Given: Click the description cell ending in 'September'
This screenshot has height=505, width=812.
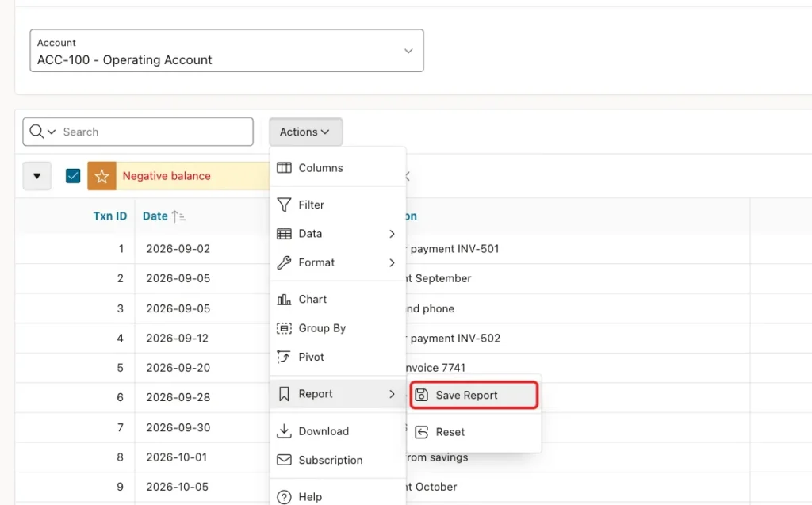Looking at the screenshot, I should click(x=439, y=278).
